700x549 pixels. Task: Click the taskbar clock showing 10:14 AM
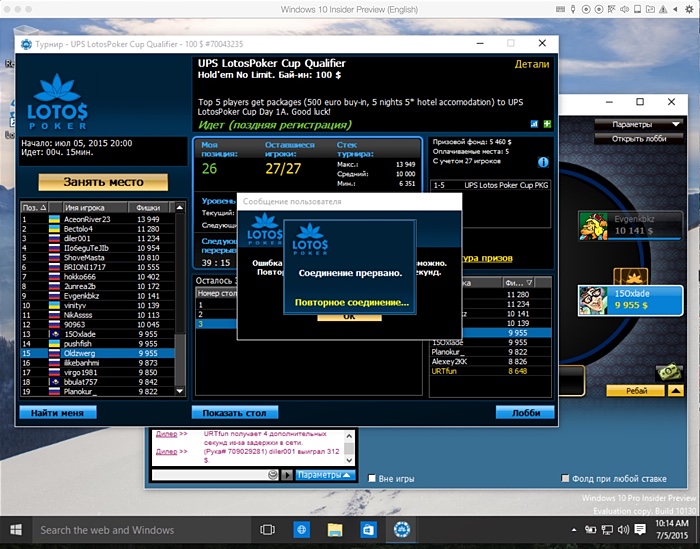pyautogui.click(x=672, y=529)
